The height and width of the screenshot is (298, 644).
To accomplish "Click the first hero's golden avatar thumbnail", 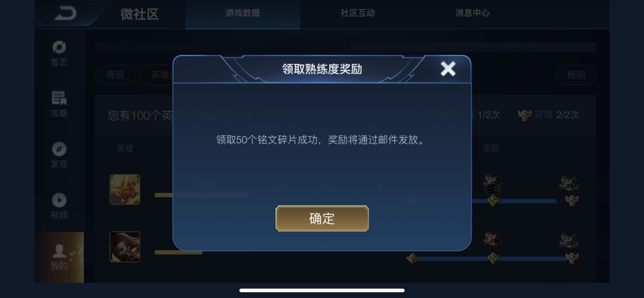I will pyautogui.click(x=125, y=190).
